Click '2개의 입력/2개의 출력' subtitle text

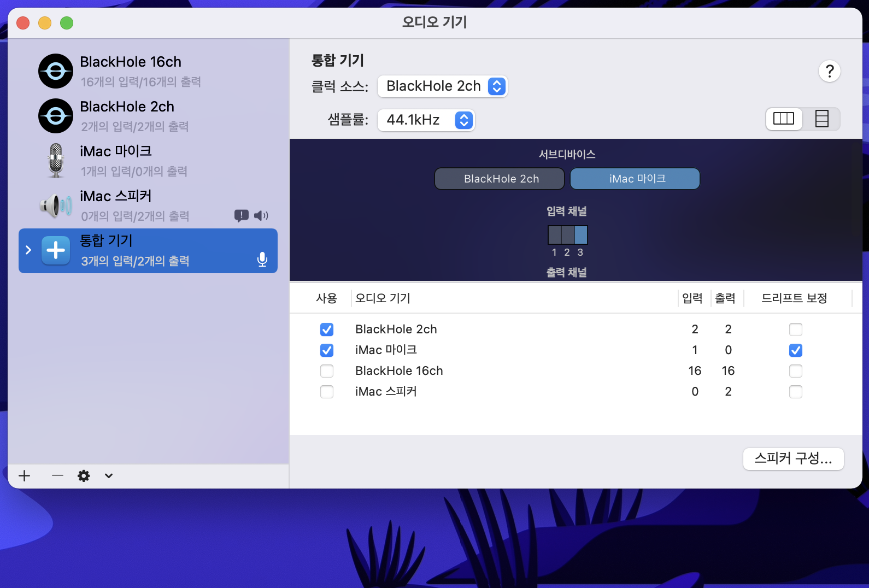pyautogui.click(x=135, y=127)
